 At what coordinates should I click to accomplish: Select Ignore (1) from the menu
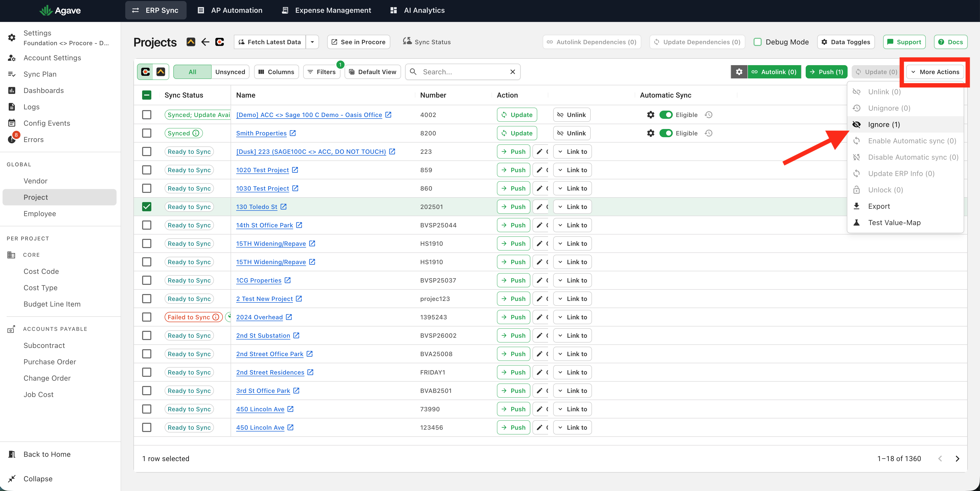tap(883, 124)
